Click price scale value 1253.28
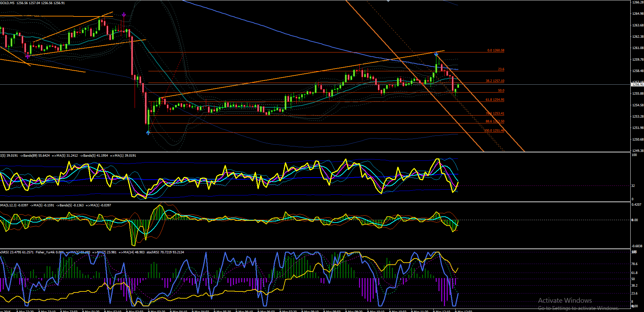 pyautogui.click(x=638, y=117)
